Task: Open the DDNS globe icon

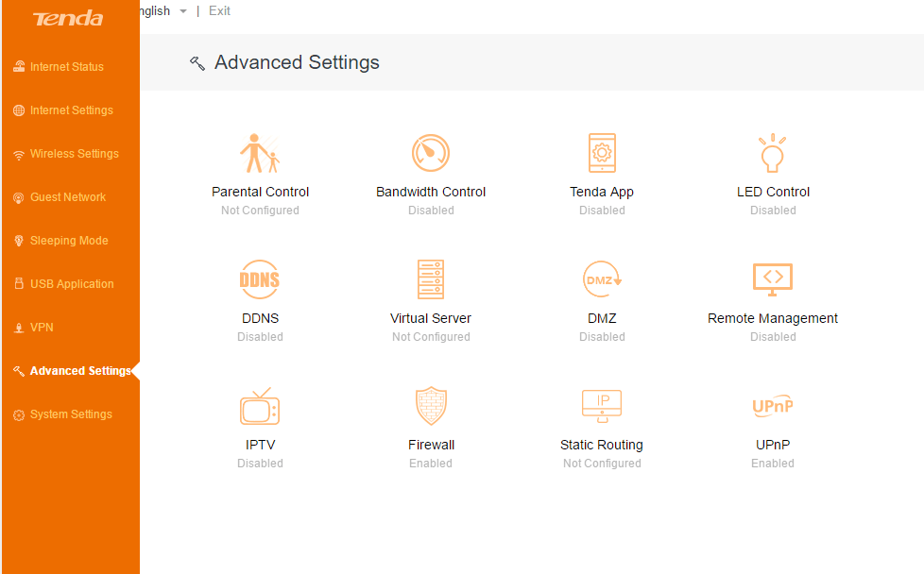Action: point(260,279)
